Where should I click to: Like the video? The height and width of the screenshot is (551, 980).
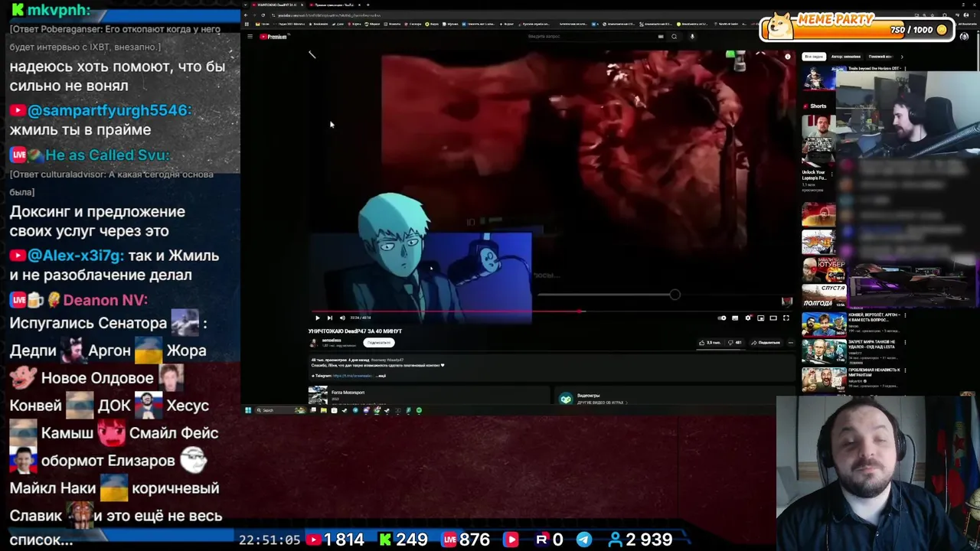[710, 343]
